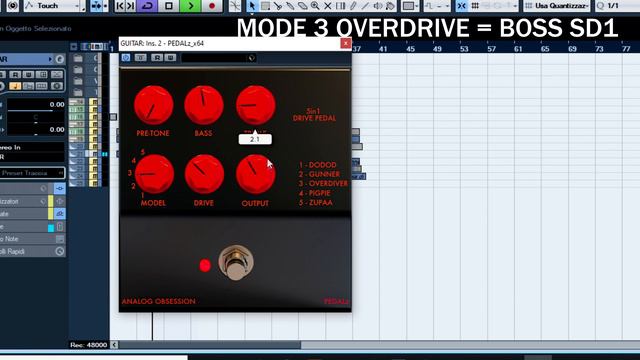Viewport: 640px width, 360px height.
Task: Click the PRE-TONE knob
Action: 153,105
